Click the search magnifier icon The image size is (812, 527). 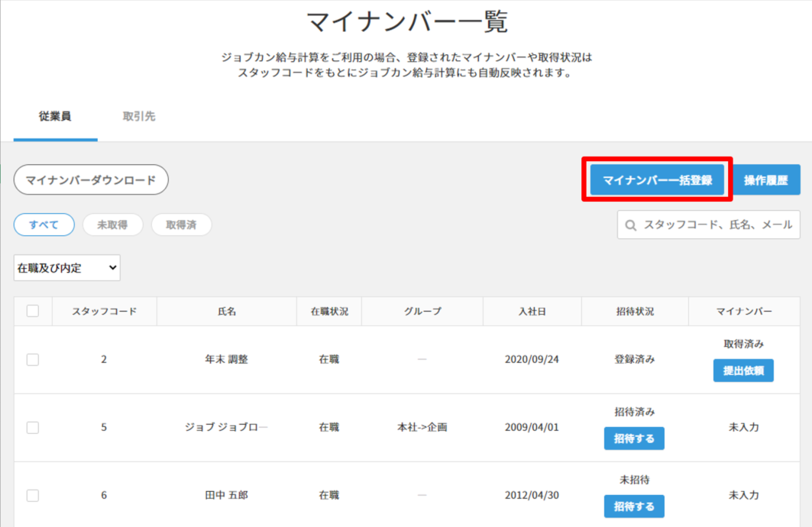click(631, 225)
